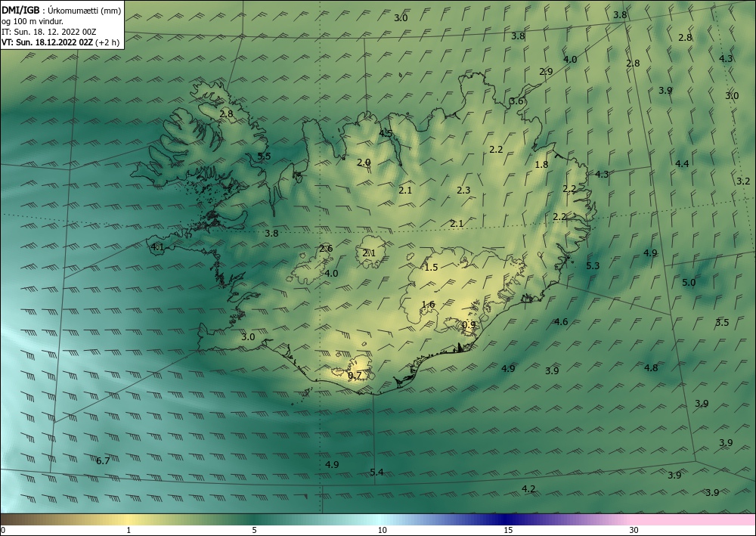Click the 4.1 value on the western peninsula

[158, 248]
